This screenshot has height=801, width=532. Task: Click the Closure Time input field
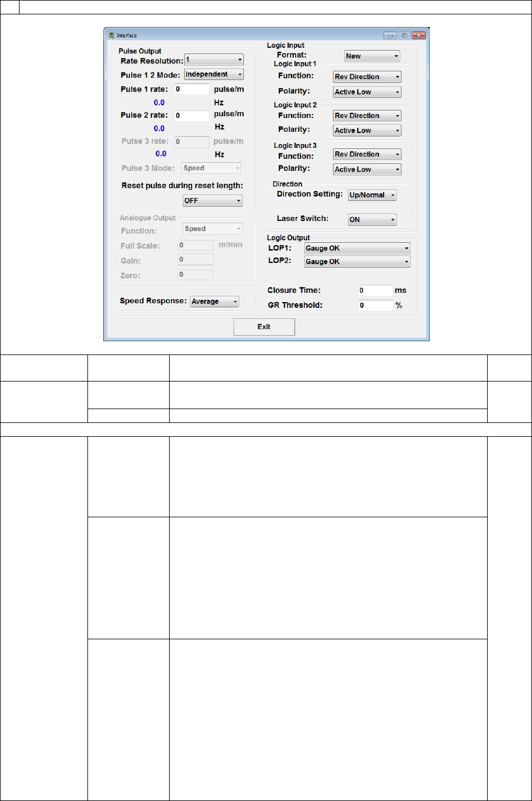375,291
